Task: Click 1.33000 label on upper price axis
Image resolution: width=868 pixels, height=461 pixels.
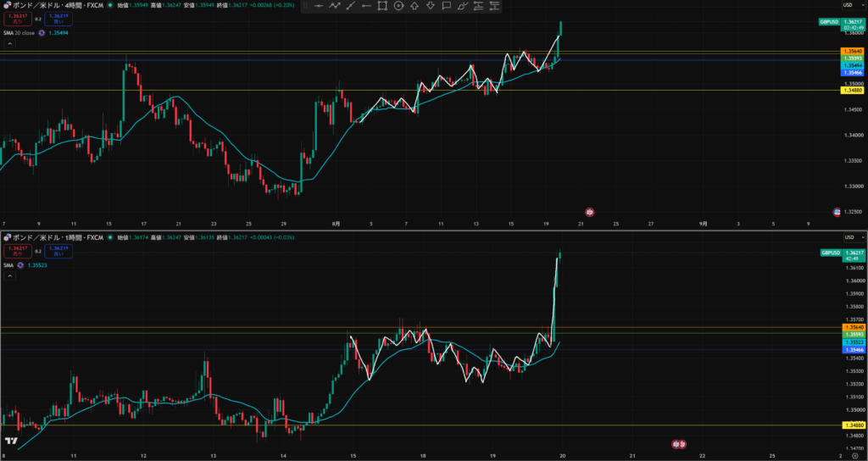Action: 853,186
